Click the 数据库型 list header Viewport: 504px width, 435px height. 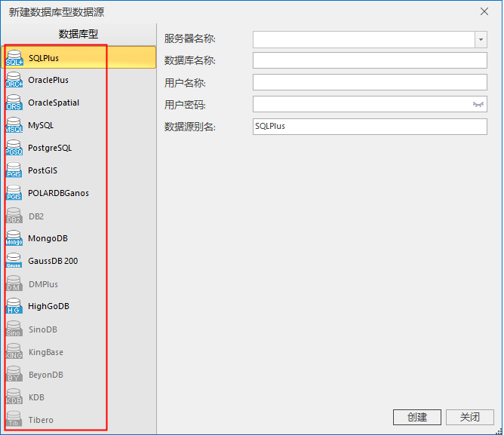[78, 34]
